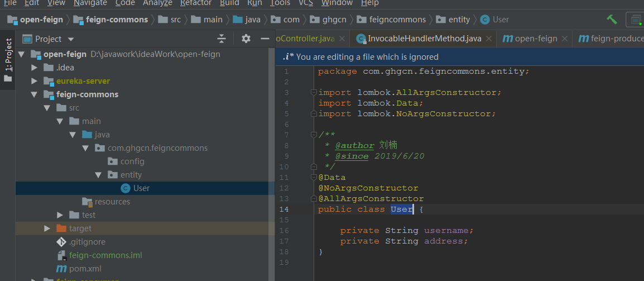Expand the test folder
The height and width of the screenshot is (281, 644).
[60, 215]
